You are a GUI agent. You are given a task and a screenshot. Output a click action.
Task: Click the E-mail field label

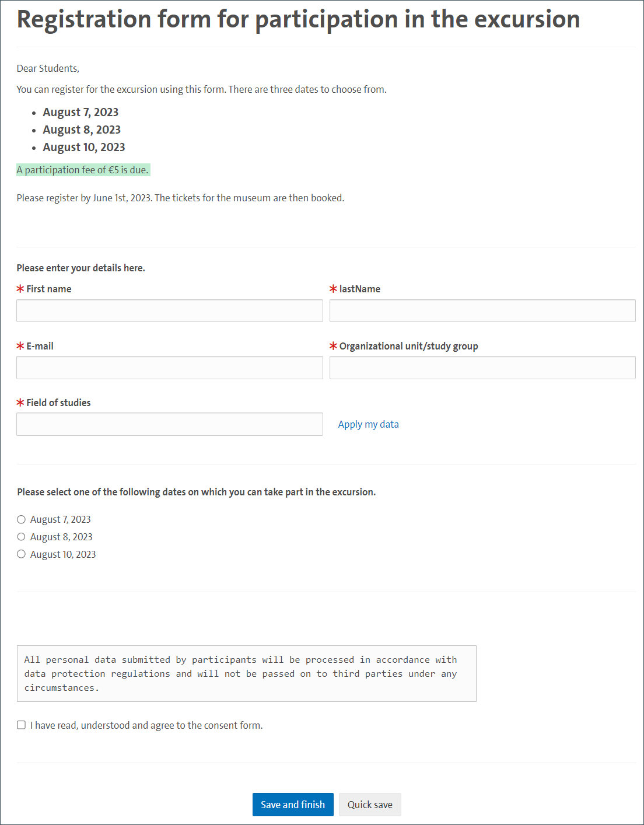click(40, 346)
